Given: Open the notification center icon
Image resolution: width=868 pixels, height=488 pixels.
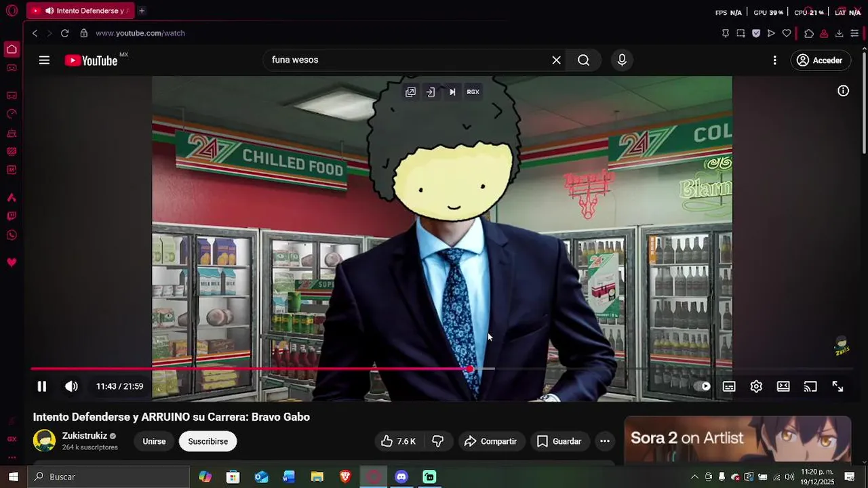Looking at the screenshot, I should pos(850,477).
